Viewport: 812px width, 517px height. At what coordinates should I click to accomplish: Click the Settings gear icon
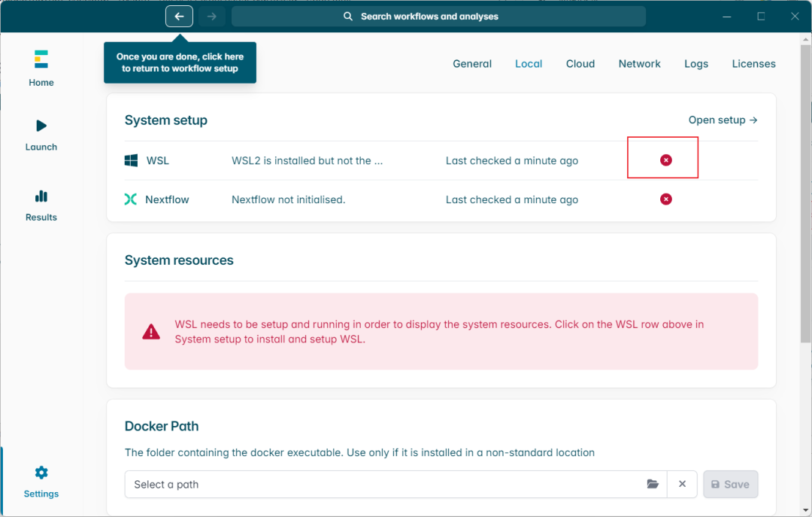tap(41, 473)
